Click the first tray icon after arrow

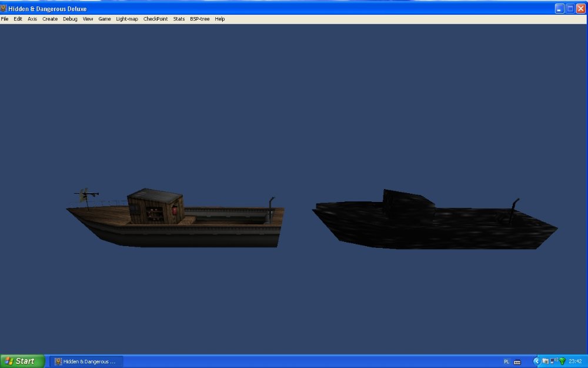coord(546,362)
